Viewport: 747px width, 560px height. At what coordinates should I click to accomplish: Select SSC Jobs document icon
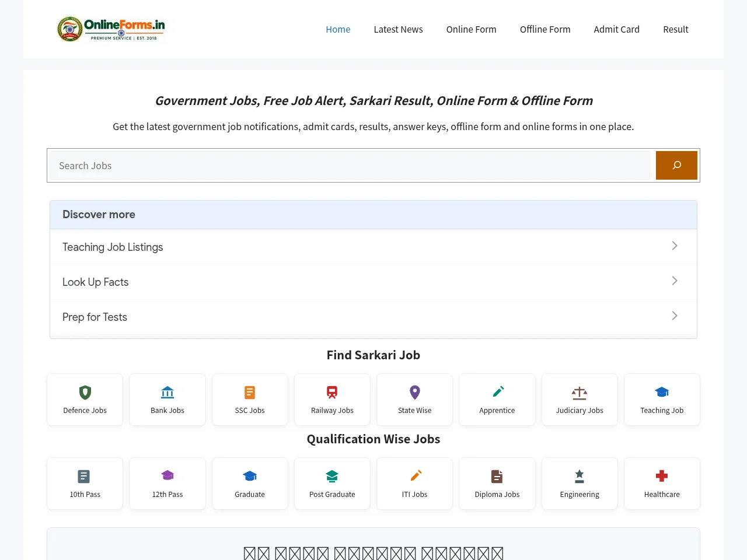tap(250, 392)
